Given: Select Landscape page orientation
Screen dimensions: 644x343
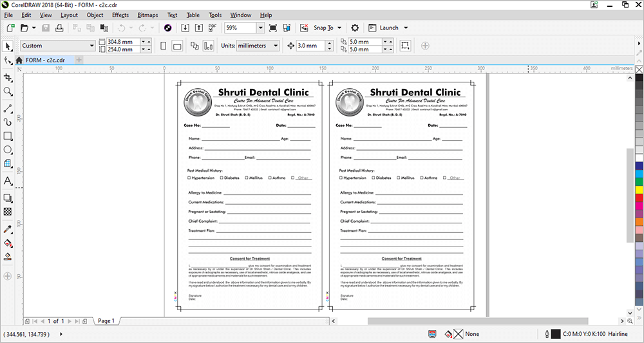Looking at the screenshot, I should [177, 46].
